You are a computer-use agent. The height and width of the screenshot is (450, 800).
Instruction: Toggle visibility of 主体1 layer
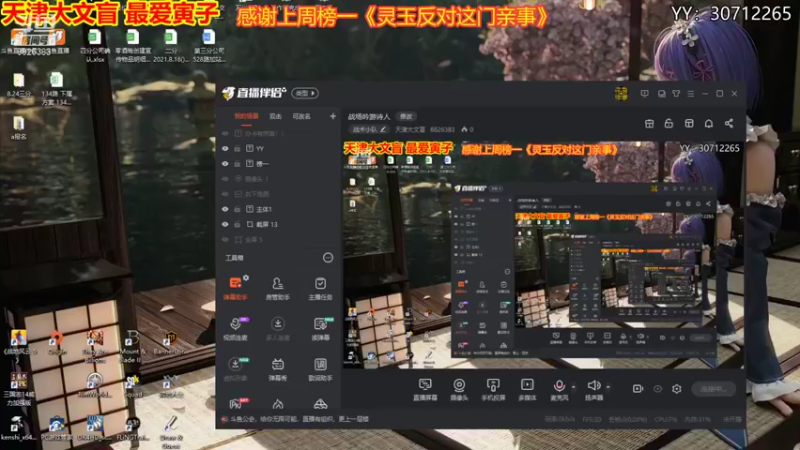[x=225, y=209]
